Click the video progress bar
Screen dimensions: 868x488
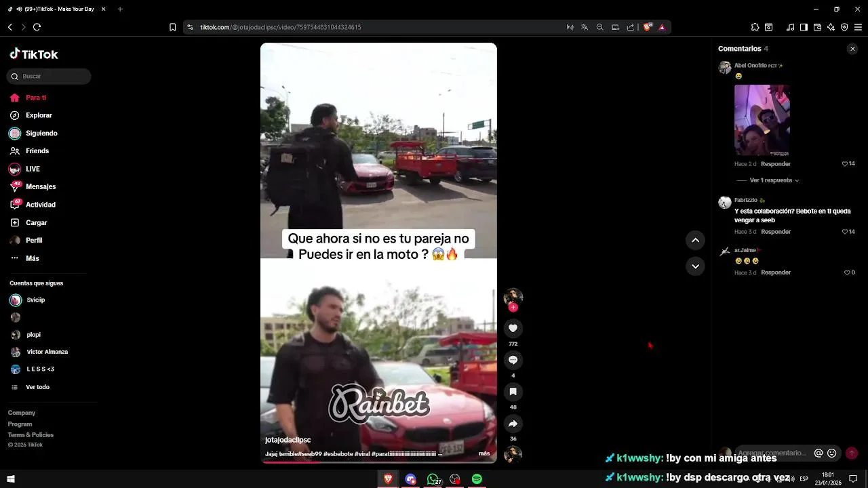point(378,462)
